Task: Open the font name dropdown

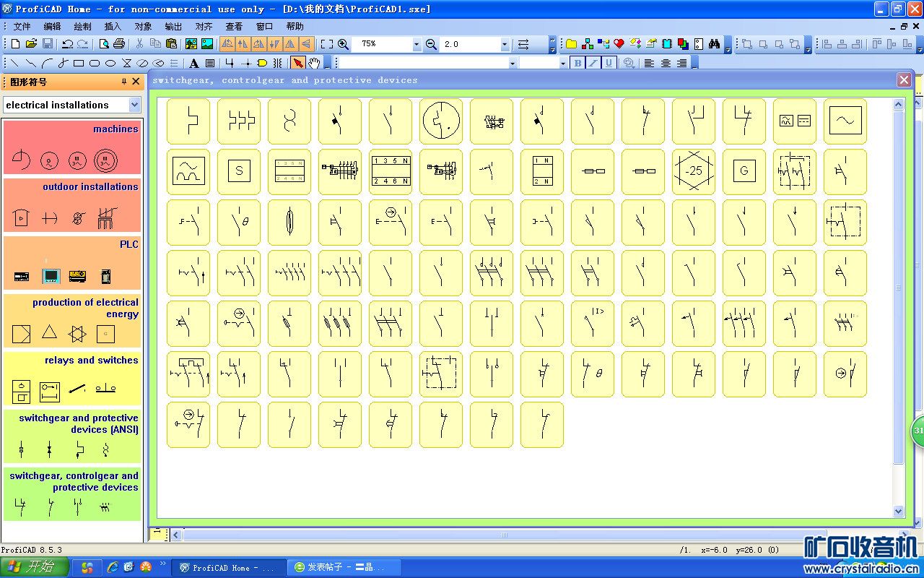Action: click(513, 63)
